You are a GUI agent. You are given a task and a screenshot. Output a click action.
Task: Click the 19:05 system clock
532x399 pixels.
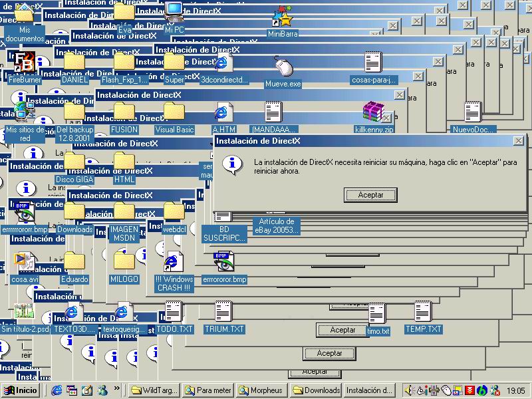click(516, 391)
